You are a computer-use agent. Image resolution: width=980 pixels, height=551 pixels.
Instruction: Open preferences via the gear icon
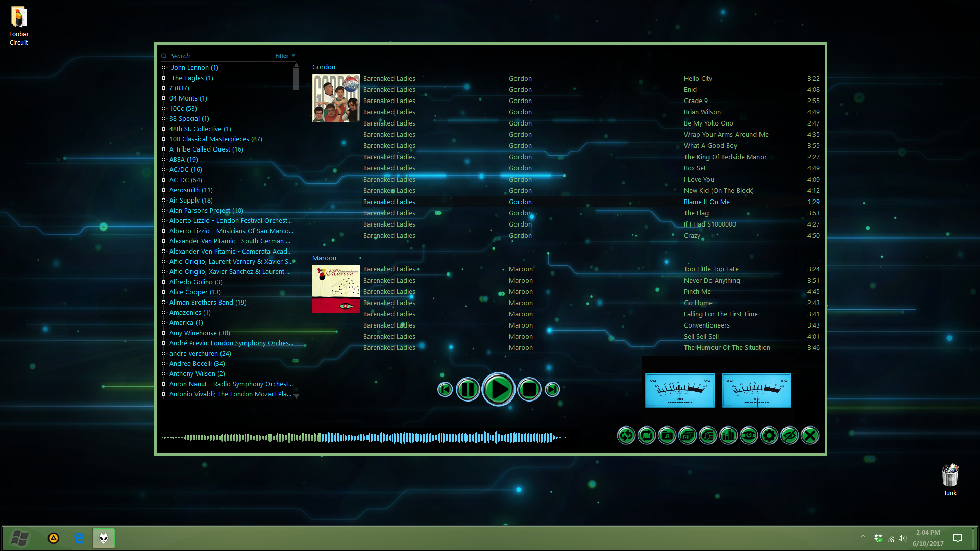pyautogui.click(x=769, y=435)
